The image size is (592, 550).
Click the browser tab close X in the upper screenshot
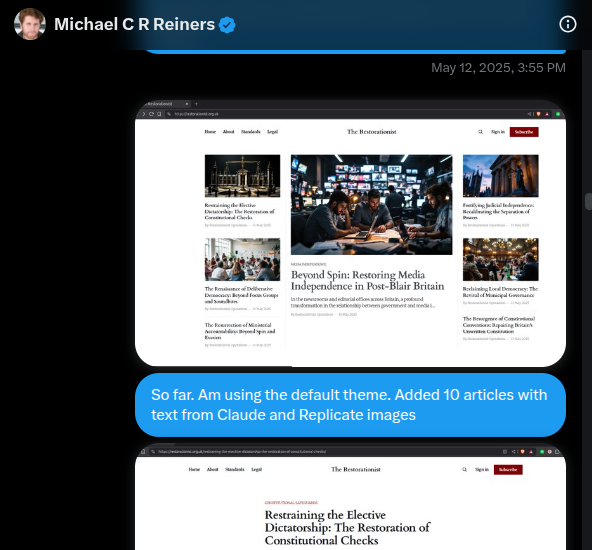[187, 103]
